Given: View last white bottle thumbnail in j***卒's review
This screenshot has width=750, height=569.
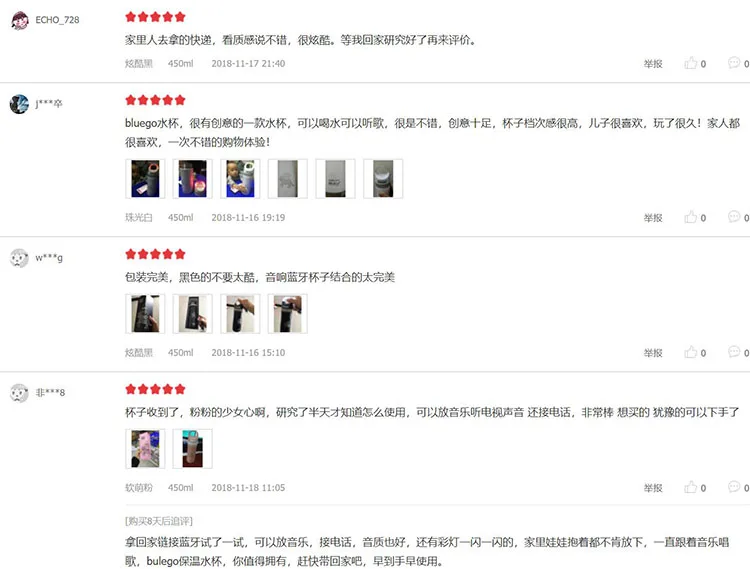Looking at the screenshot, I should tap(383, 179).
